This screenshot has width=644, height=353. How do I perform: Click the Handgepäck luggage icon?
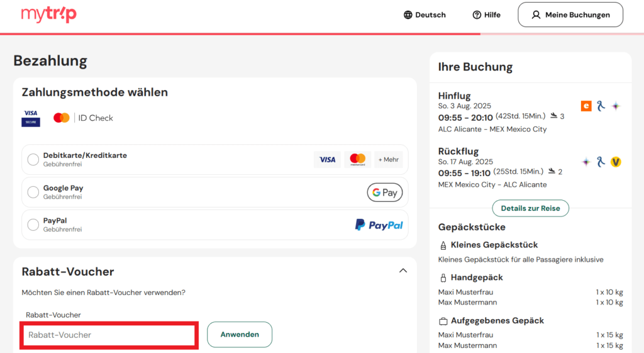click(443, 277)
